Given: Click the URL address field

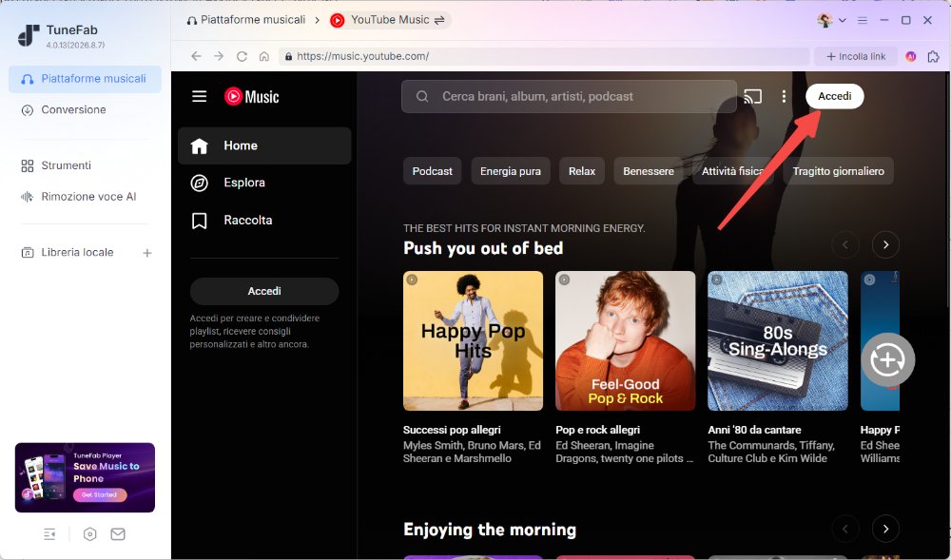Looking at the screenshot, I should [544, 56].
